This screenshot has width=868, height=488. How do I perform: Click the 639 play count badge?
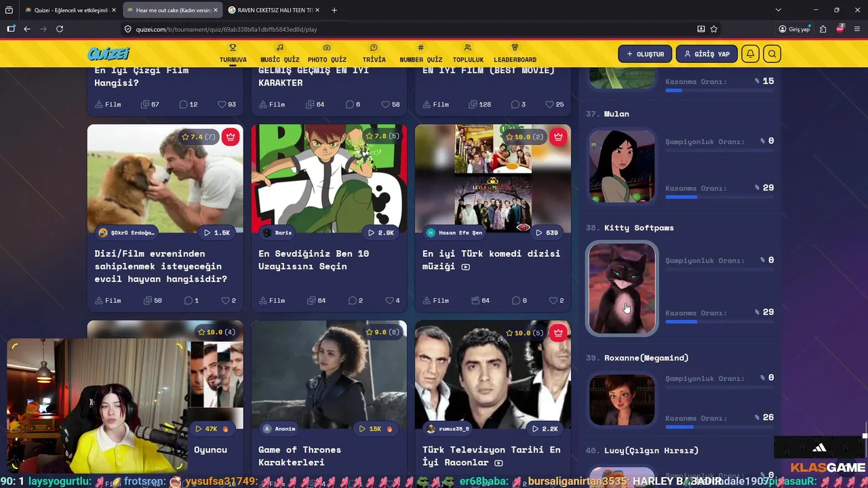pos(547,232)
